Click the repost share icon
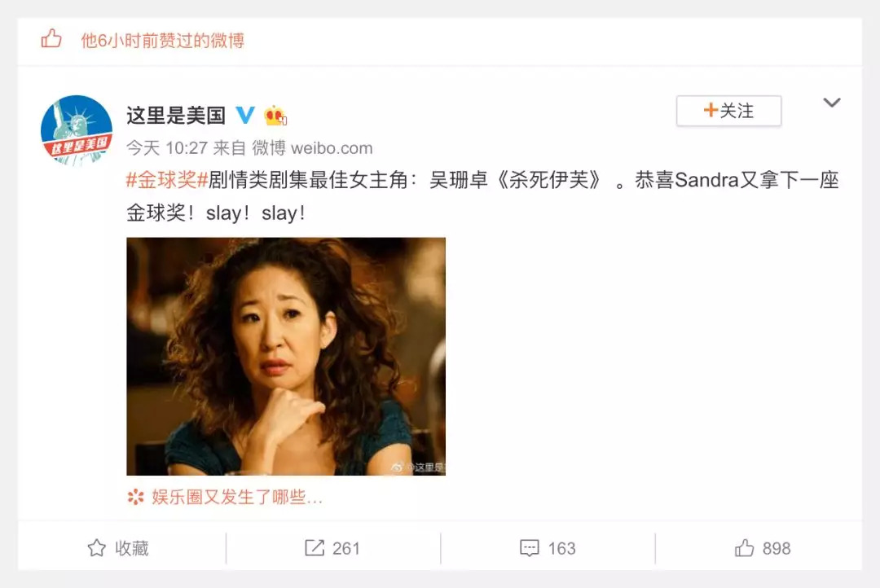This screenshot has width=880, height=588. point(315,547)
